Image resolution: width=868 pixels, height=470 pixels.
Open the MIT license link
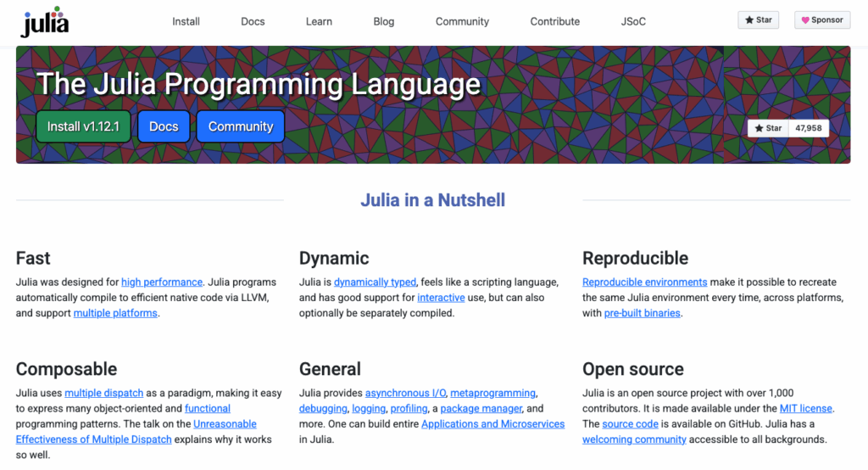coord(806,408)
